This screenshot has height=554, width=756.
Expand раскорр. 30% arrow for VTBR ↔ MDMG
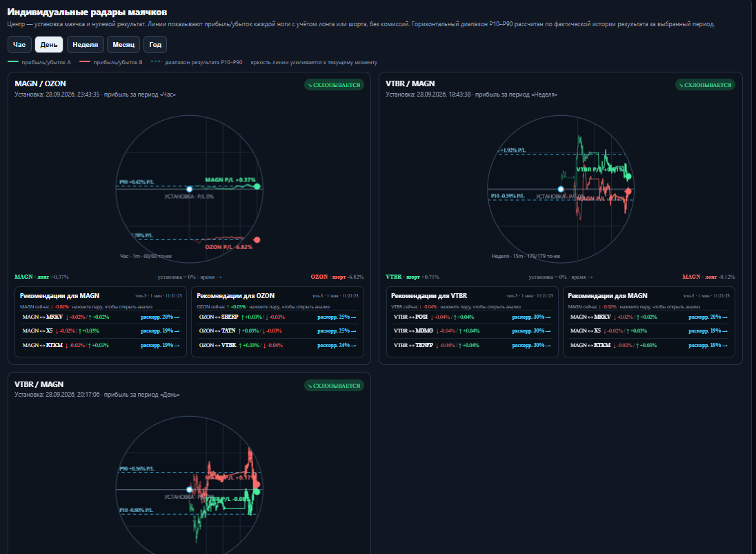[x=531, y=330]
